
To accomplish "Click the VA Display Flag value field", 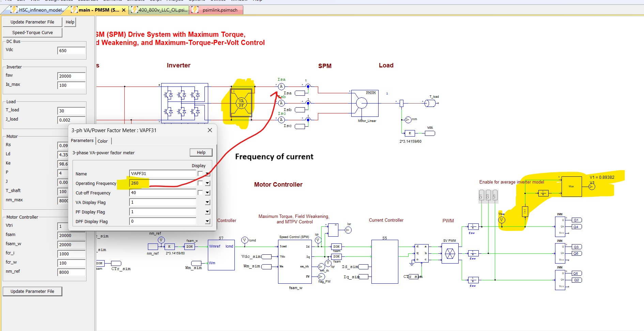I will [x=163, y=202].
